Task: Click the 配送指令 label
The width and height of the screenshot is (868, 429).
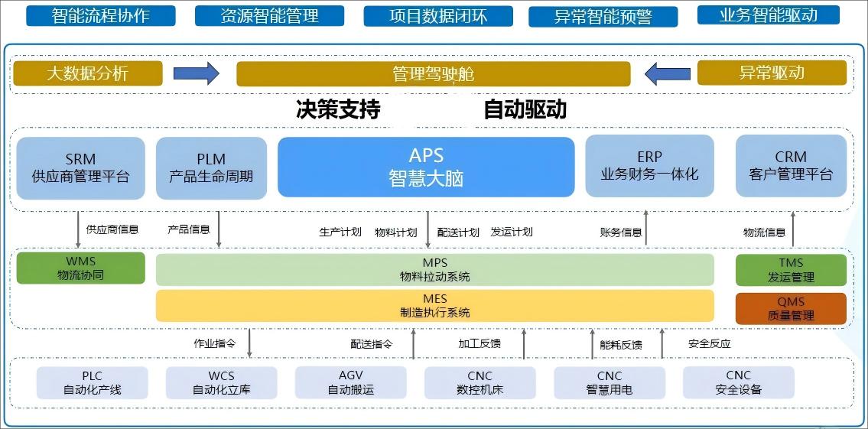Action: (x=372, y=344)
